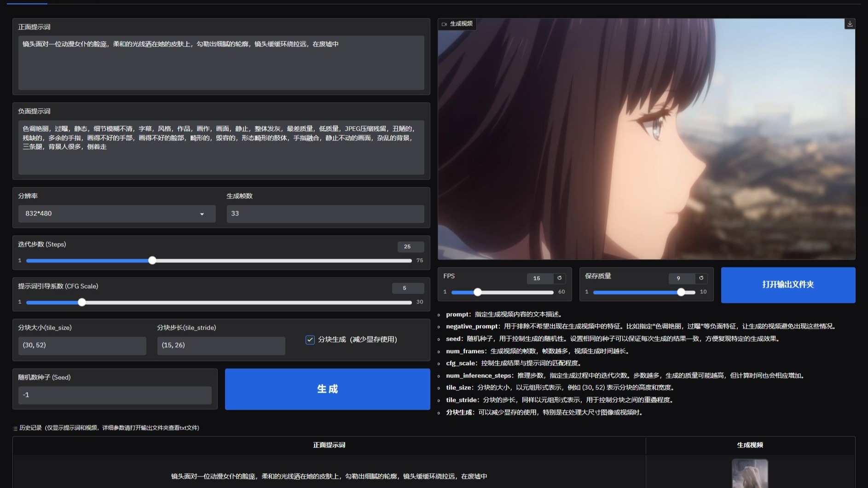Click the 生成 generate button

coord(327,389)
